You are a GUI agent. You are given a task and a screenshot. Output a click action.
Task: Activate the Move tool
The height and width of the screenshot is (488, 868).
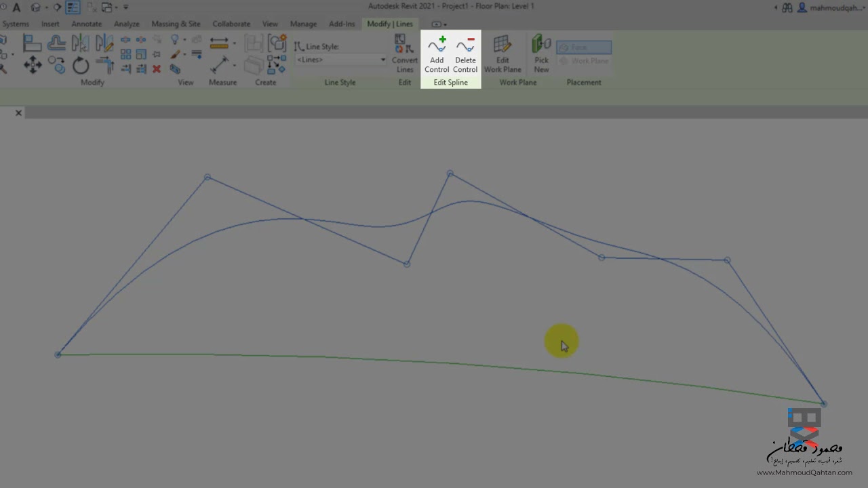point(33,64)
